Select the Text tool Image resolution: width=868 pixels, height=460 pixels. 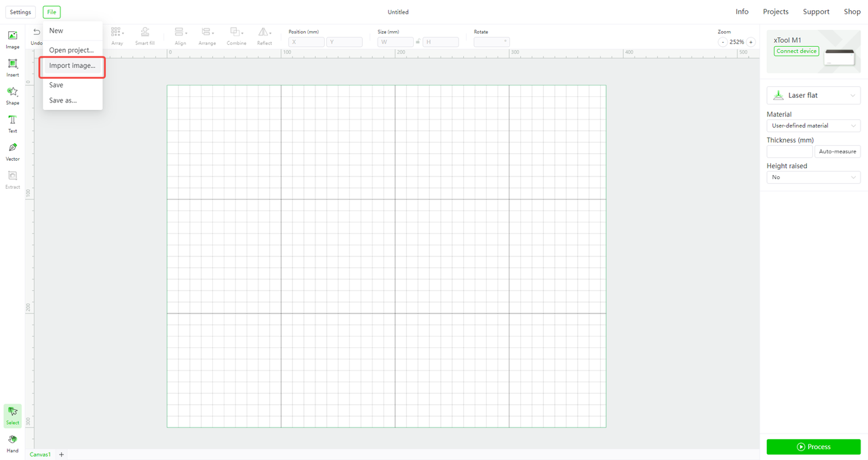[x=12, y=123]
